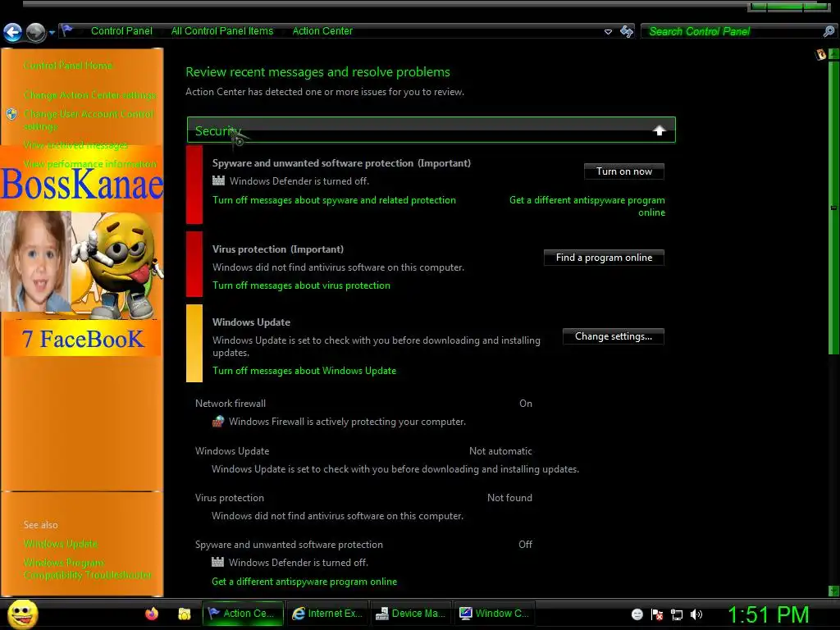Switch to Device Manager taskbar button
Viewport: 840px width, 630px height.
[x=412, y=614]
